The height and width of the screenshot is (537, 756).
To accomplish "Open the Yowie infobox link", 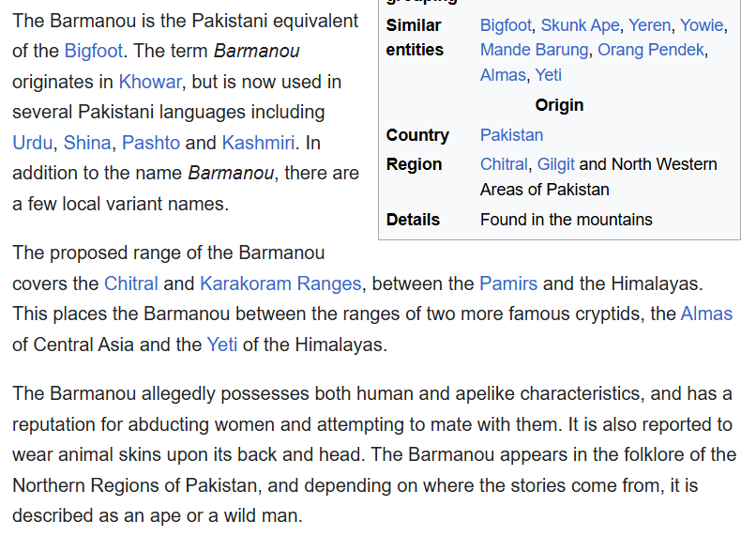I will click(x=702, y=25).
